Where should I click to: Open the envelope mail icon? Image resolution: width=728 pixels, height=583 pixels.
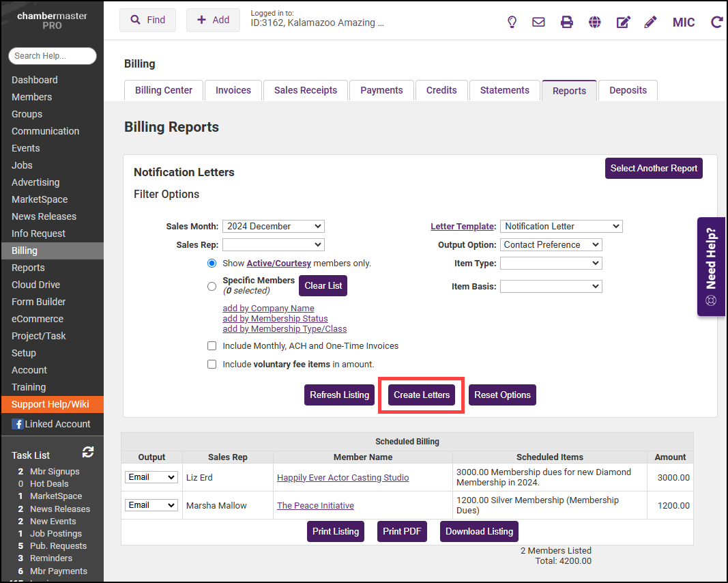538,22
